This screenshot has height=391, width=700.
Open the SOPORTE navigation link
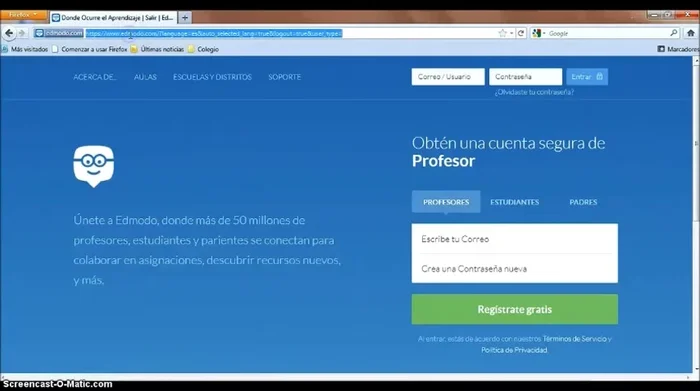[x=284, y=77]
